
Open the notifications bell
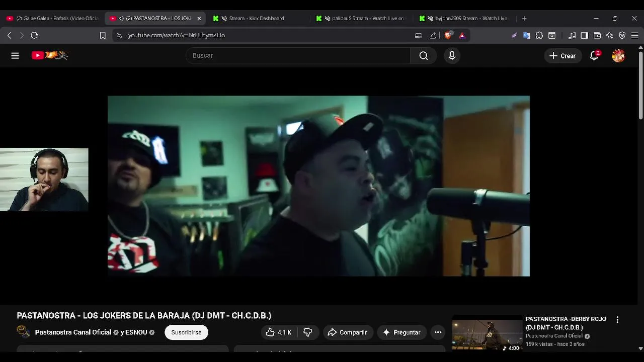(x=594, y=56)
